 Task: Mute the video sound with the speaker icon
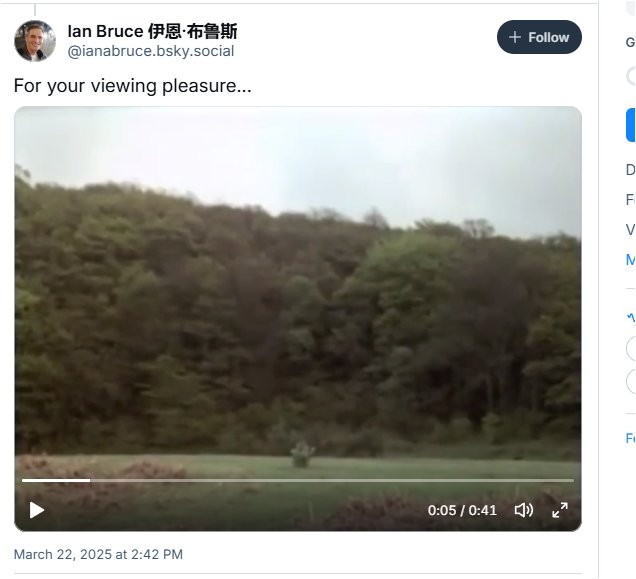point(524,510)
